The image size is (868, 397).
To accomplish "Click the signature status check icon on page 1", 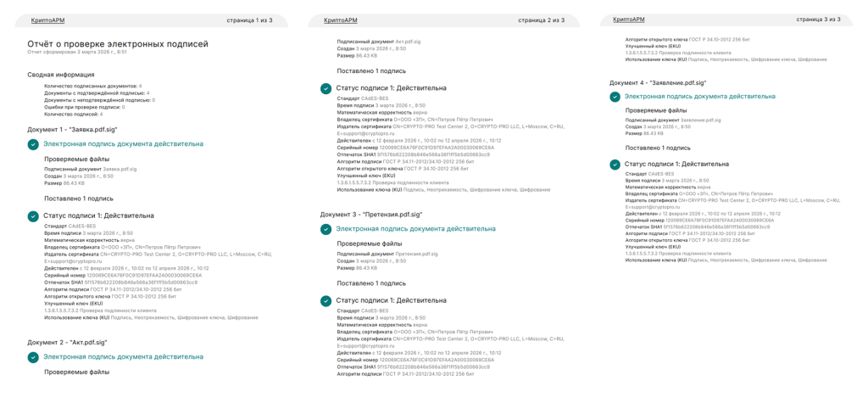I will pos(33,215).
